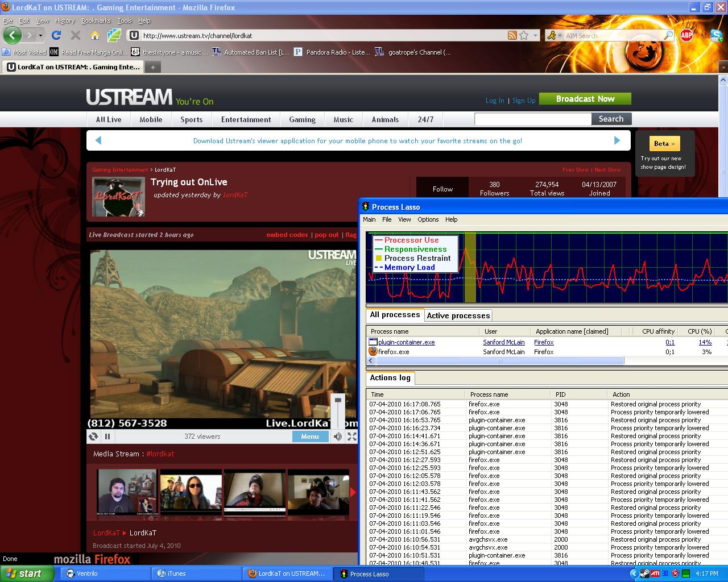Screen dimensions: 728x582
Task: Click the Steam icon in system tray
Action: coord(644,573)
